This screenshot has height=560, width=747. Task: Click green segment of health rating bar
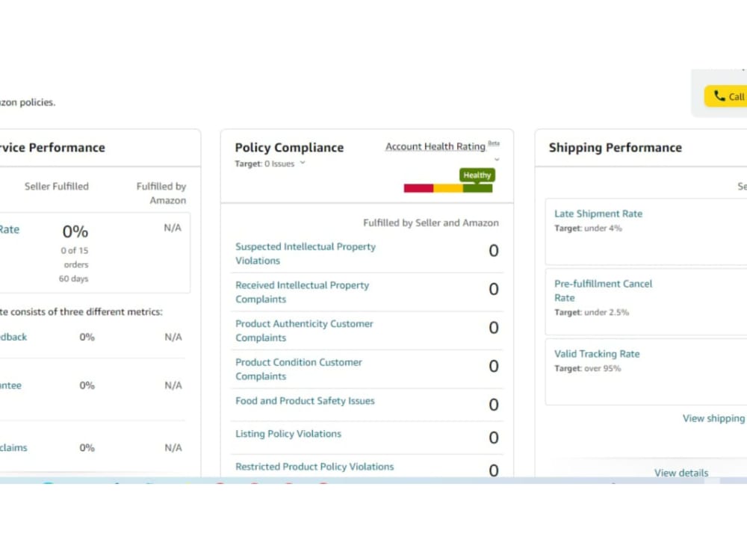tap(477, 188)
